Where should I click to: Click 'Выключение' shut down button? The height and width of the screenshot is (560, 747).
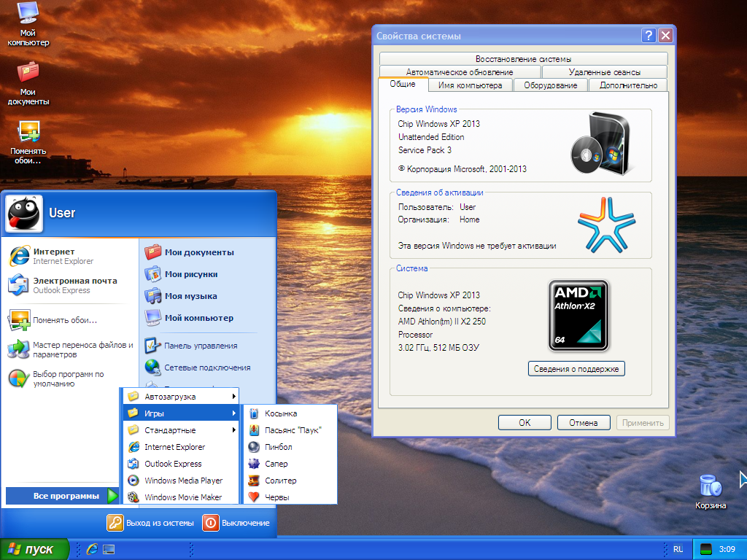236,523
